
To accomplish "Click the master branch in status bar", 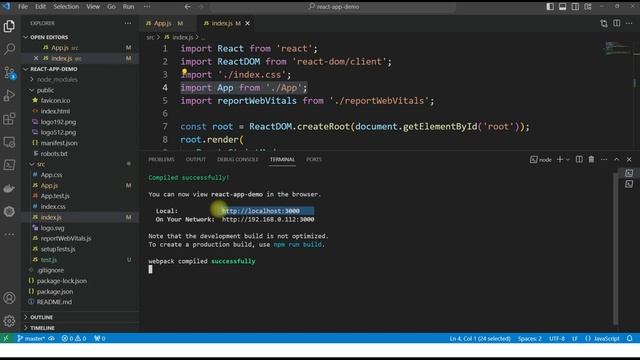I will tap(31, 338).
